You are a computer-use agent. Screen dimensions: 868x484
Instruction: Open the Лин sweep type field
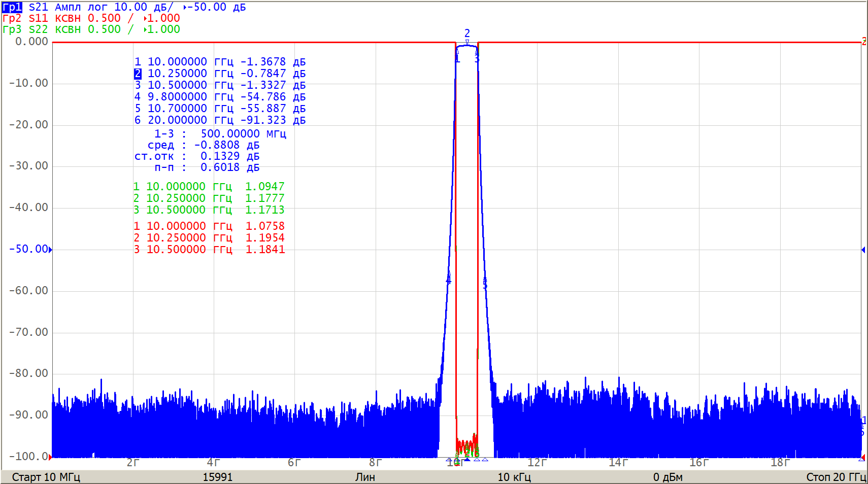pyautogui.click(x=365, y=477)
